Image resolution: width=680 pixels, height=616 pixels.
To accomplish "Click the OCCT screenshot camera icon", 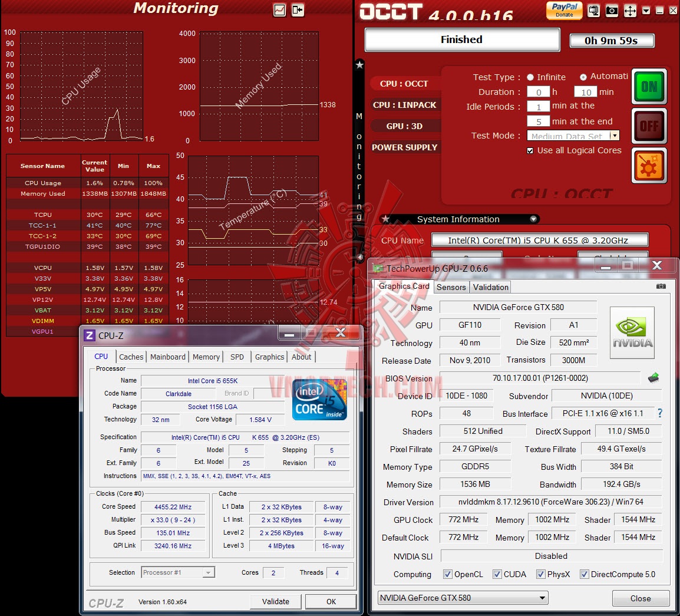I will tap(612, 11).
